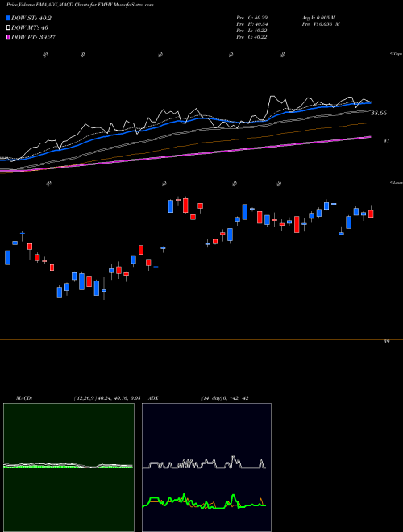The height and width of the screenshot is (532, 403).
Task: Click the 'ADX' panel heading
Action: point(154,398)
